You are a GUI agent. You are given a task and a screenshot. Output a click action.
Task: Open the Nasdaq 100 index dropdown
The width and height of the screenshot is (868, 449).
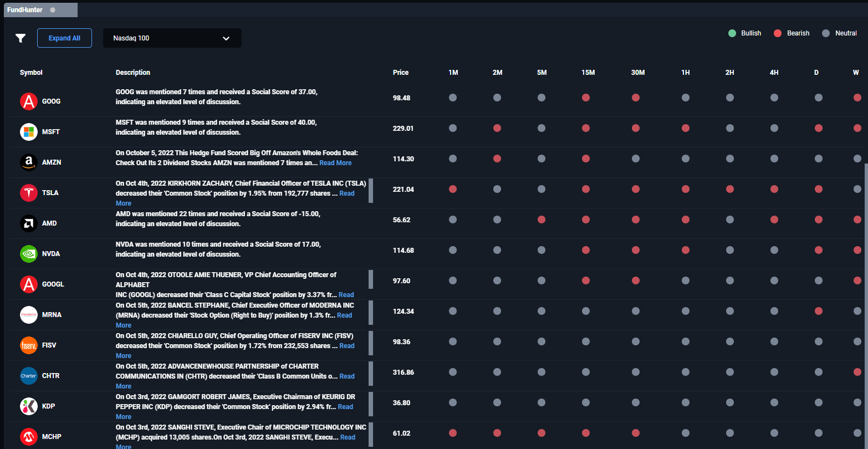coord(172,38)
